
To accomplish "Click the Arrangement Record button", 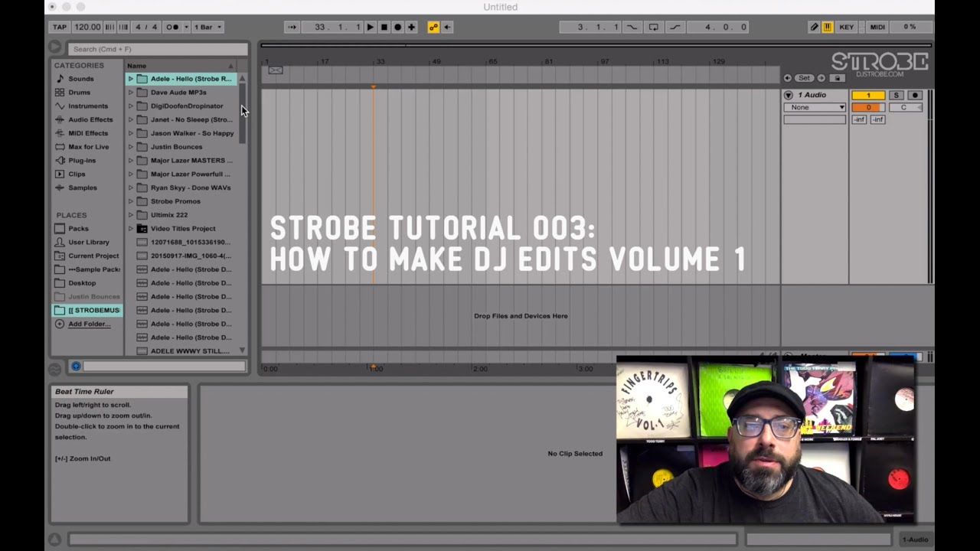I will pyautogui.click(x=397, y=27).
